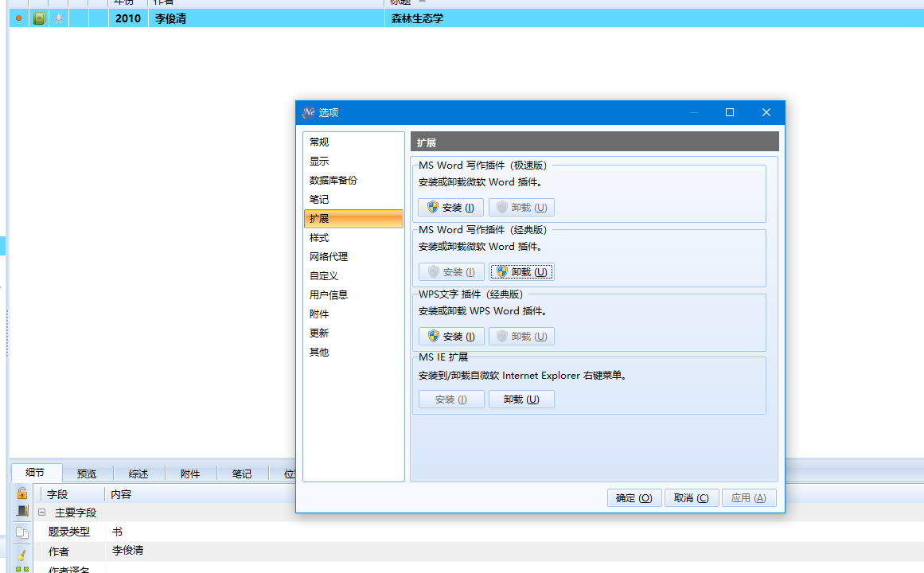Select the highlighted 扩展 options category
This screenshot has height=573, width=924.
pos(353,219)
